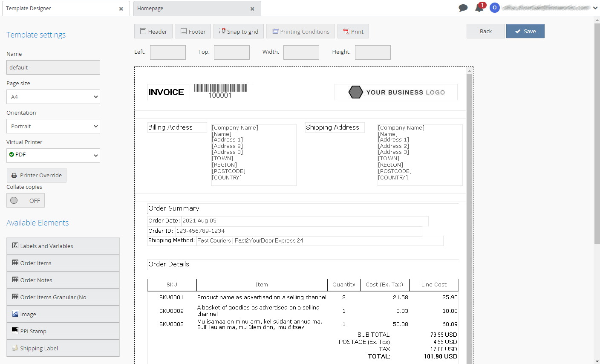Add Labels and Variables element
The height and width of the screenshot is (364, 600).
click(63, 246)
